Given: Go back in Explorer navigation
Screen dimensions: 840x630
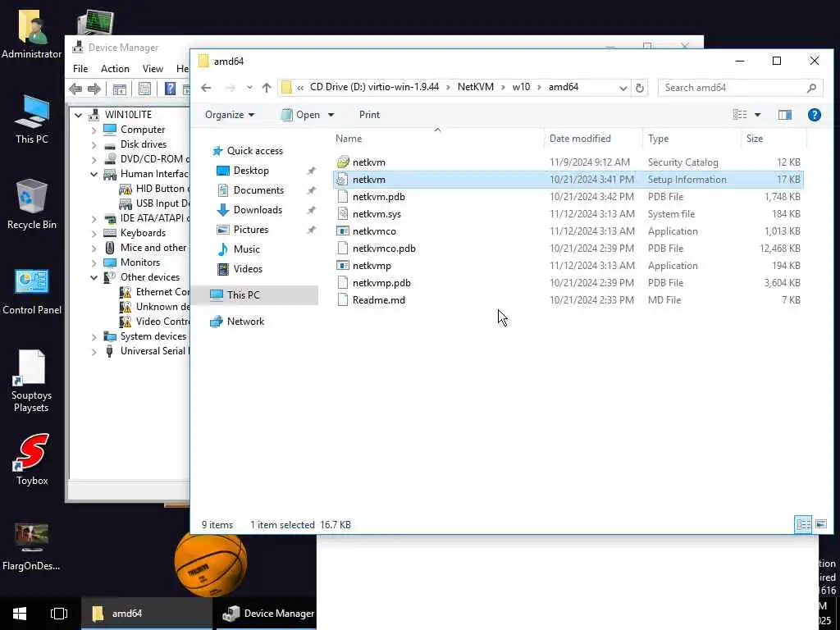Looking at the screenshot, I should pos(206,88).
